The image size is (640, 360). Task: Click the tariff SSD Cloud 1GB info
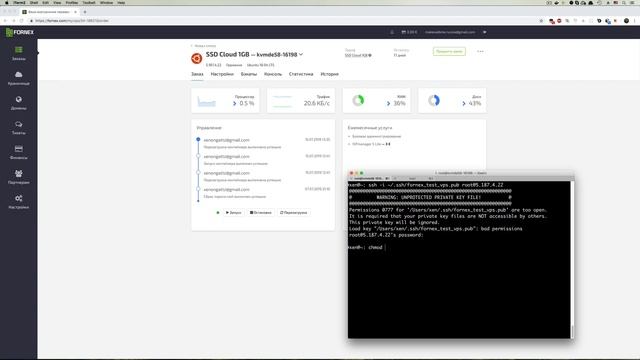tap(358, 55)
